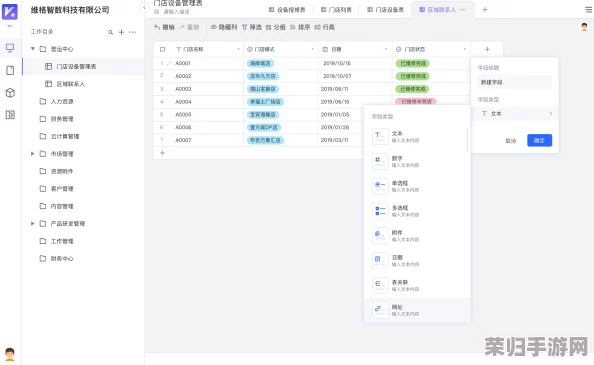Click the 字段标题 input containing 新建字段
This screenshot has width=594, height=365.
(514, 82)
